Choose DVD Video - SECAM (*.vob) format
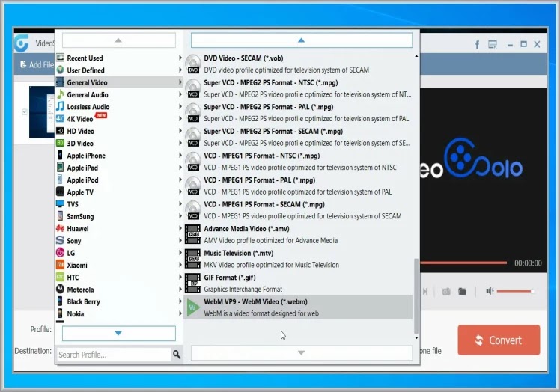 [x=298, y=64]
